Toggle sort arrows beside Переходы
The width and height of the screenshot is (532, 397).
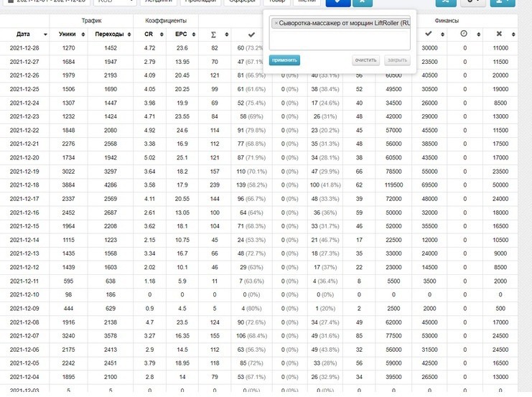(129, 34)
